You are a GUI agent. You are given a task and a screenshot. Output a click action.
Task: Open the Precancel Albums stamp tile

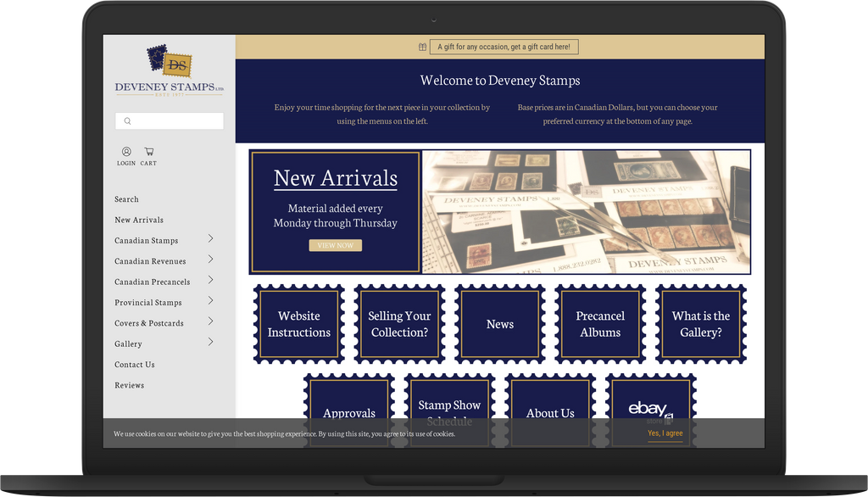pyautogui.click(x=600, y=324)
